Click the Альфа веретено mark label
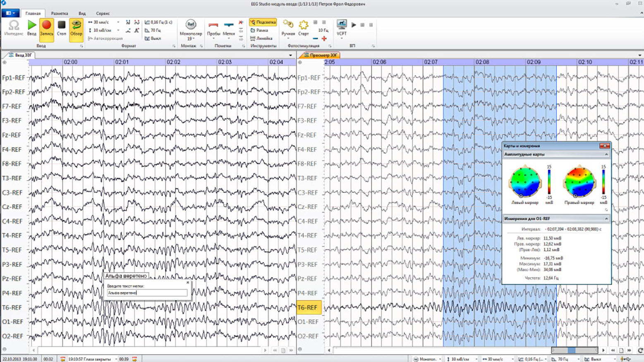The height and width of the screenshot is (362, 644). point(126,276)
